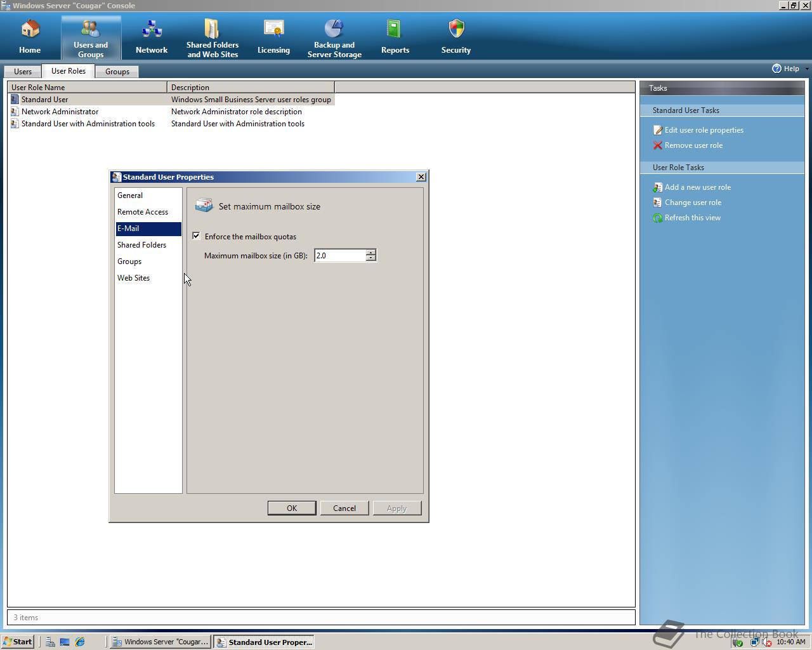Open the Reports section icon

coord(395,29)
